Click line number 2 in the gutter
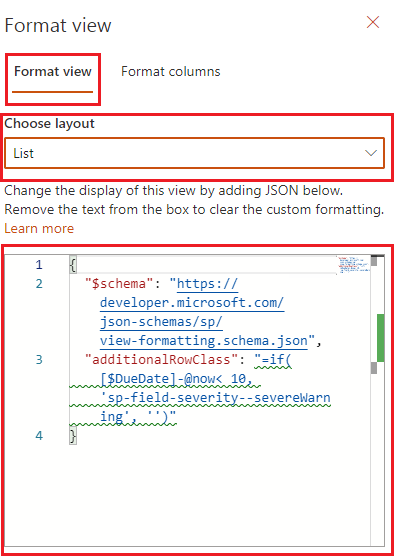The height and width of the screenshot is (560, 395). click(39, 284)
